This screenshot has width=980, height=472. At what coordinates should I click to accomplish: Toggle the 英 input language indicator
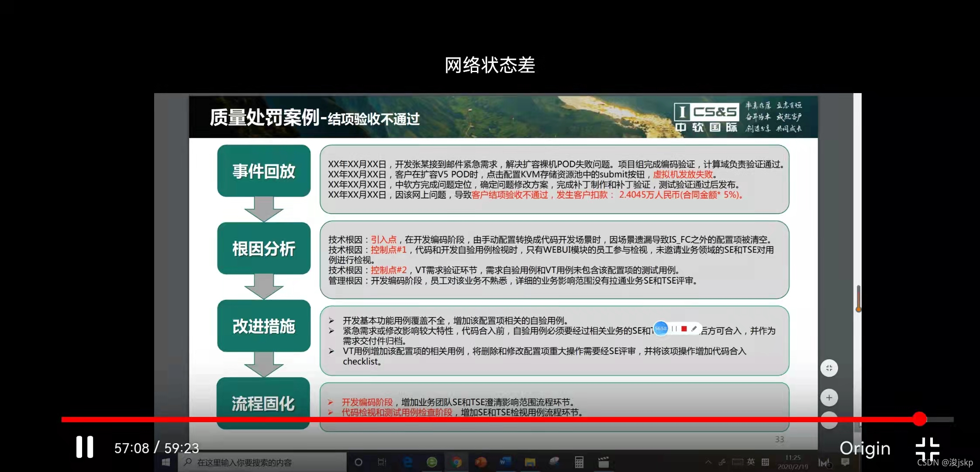click(x=751, y=462)
